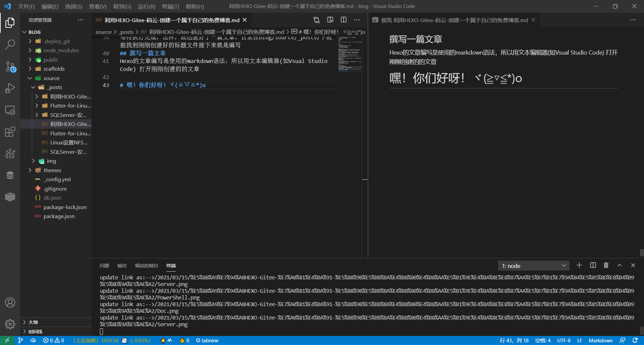
Task: Collapse the source folder
Action: (56, 78)
